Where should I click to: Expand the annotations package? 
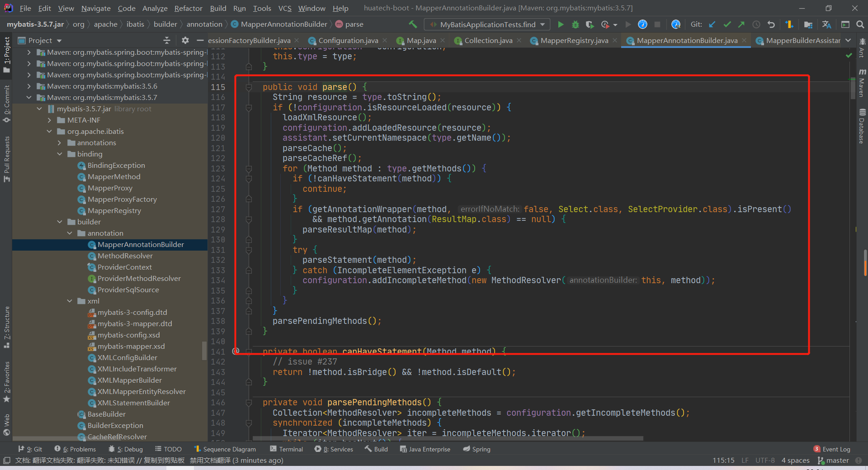coord(59,143)
